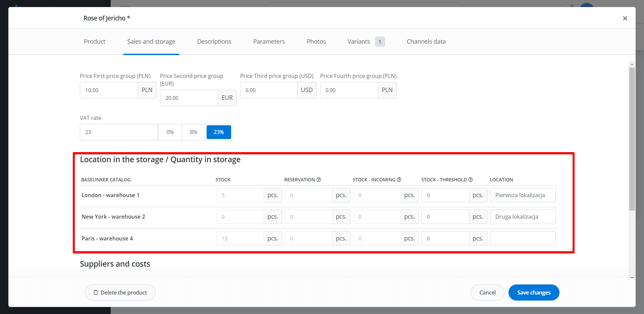644x314 pixels.
Task: Edit New York warehouse 2 stock threshold
Action: [x=445, y=217]
